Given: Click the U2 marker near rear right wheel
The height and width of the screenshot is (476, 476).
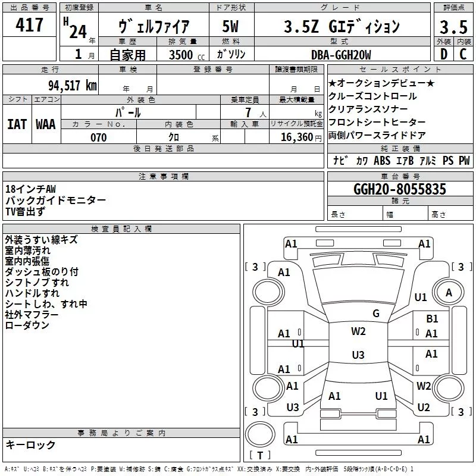Looking at the screenshot, I should tap(424, 407).
